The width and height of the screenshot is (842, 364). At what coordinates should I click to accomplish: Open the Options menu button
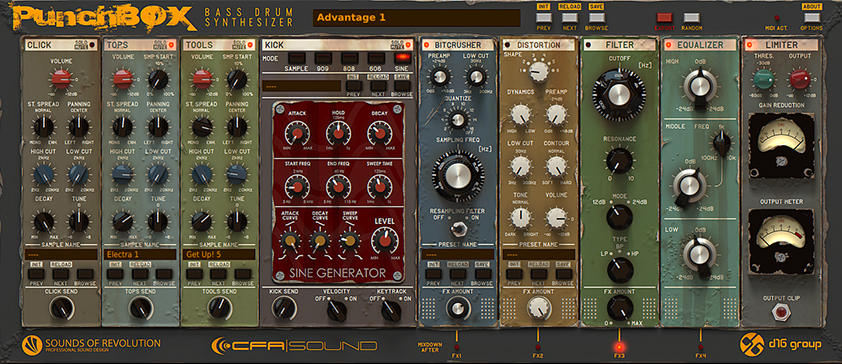tap(811, 18)
